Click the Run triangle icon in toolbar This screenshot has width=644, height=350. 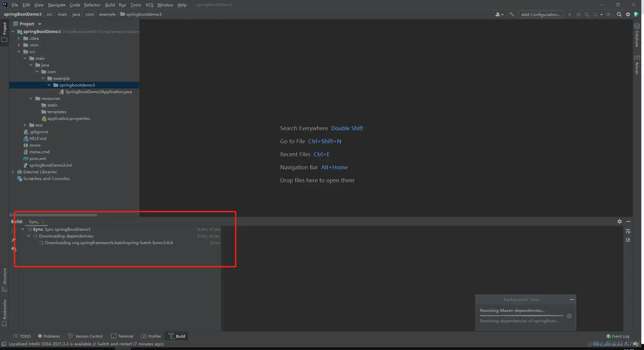point(570,14)
